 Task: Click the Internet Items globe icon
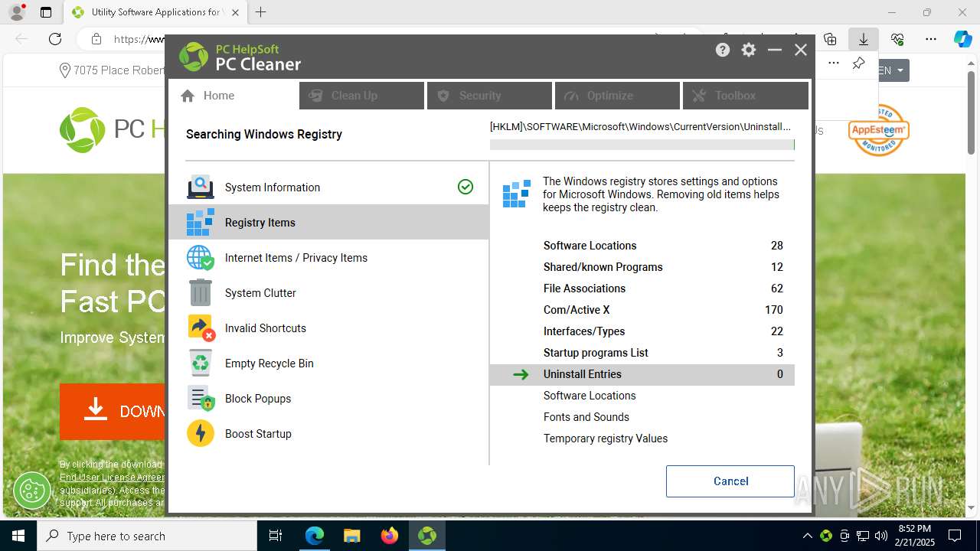tap(201, 258)
